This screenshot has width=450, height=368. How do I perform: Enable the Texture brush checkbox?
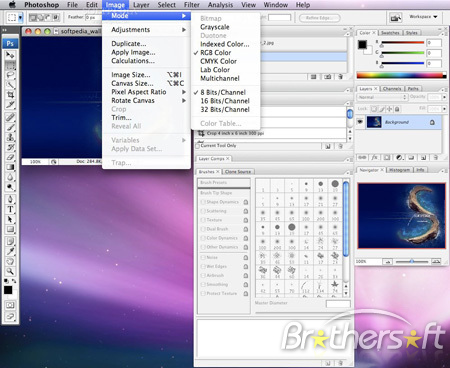pos(203,220)
